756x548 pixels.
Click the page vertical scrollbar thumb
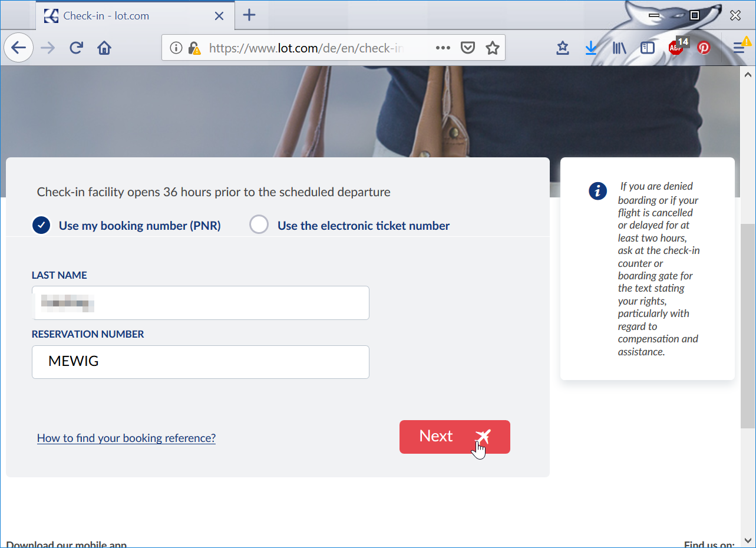pyautogui.click(x=748, y=325)
